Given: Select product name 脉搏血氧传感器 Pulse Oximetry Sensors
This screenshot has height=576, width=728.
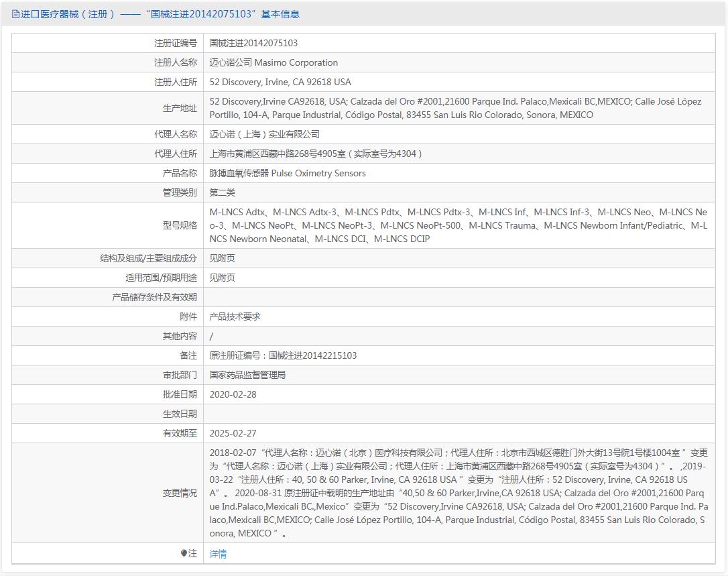Looking at the screenshot, I should coord(288,173).
